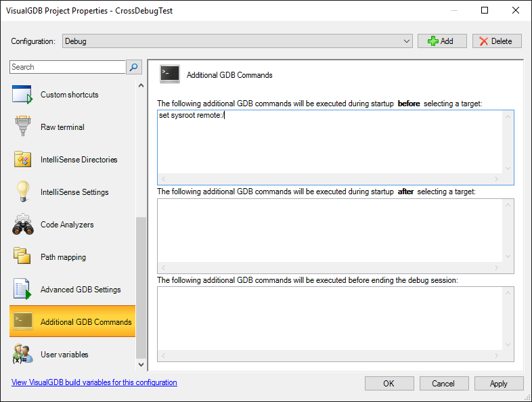Focus the Search input field
This screenshot has height=402, width=532.
pos(68,67)
